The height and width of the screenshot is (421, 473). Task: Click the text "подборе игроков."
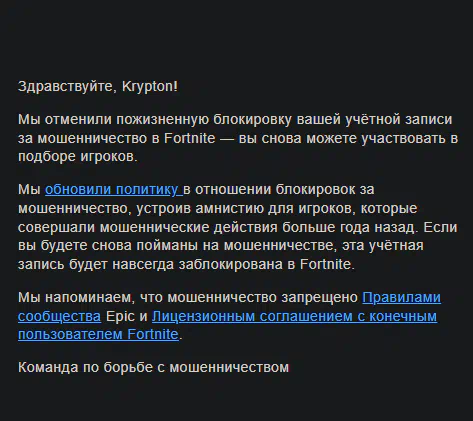point(78,156)
